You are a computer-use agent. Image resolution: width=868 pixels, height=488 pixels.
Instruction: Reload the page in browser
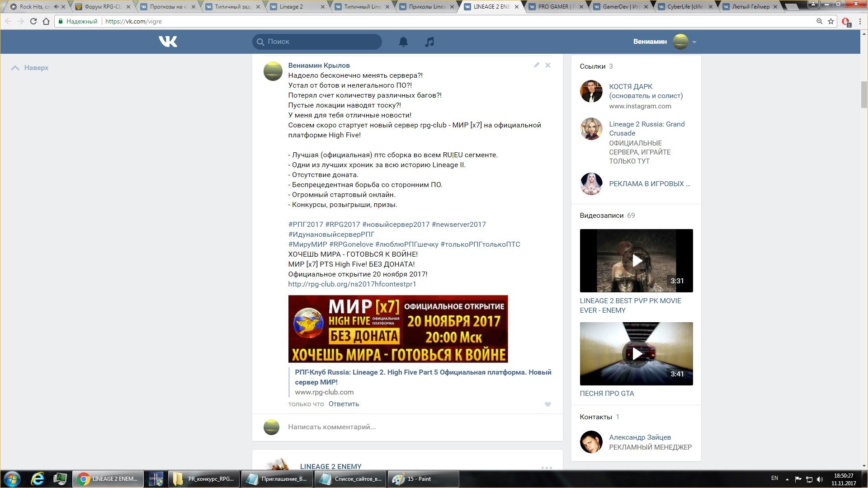pos(33,21)
